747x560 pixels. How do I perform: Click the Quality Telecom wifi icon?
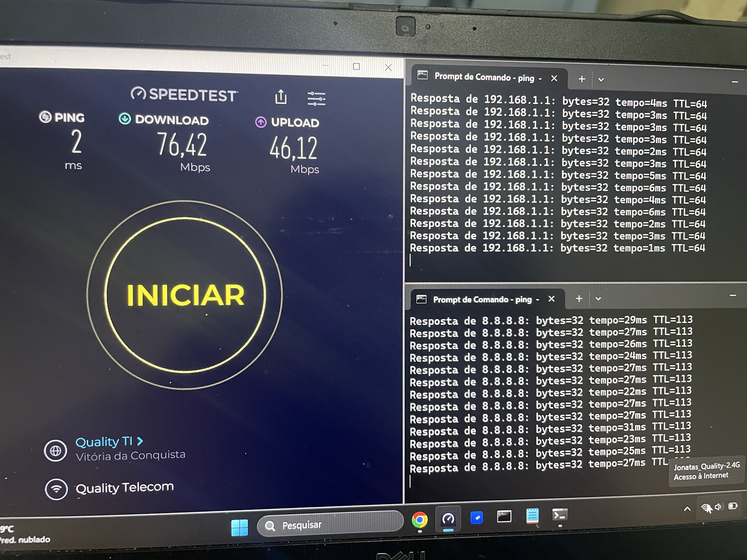point(56,489)
